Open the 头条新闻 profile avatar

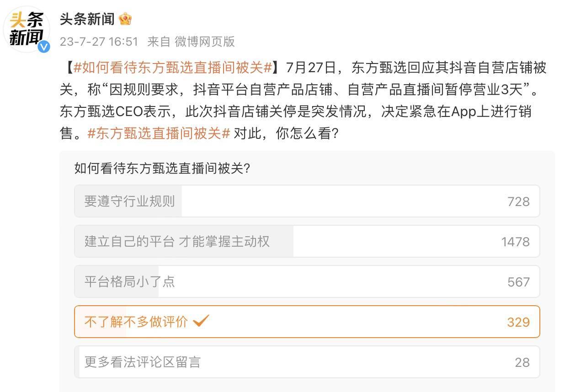27,29
